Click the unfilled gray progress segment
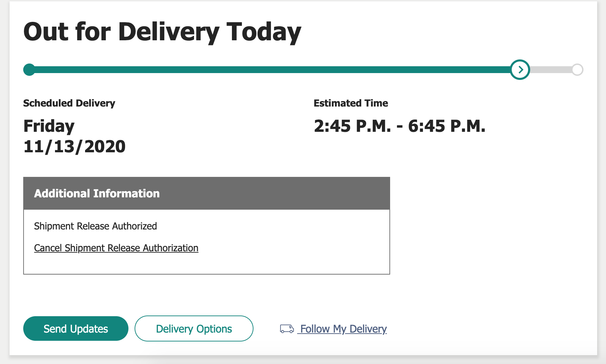This screenshot has width=606, height=364. [x=551, y=70]
